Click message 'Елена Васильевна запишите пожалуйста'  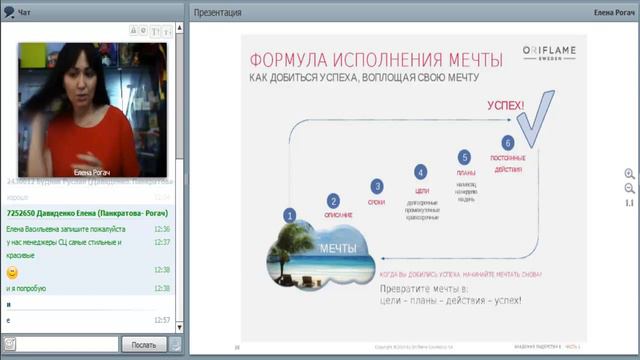66,229
